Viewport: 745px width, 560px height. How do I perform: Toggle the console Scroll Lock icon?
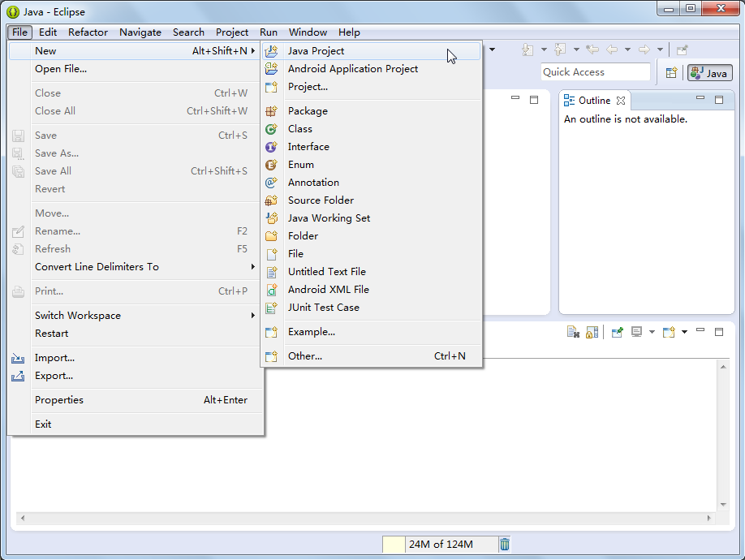(592, 332)
